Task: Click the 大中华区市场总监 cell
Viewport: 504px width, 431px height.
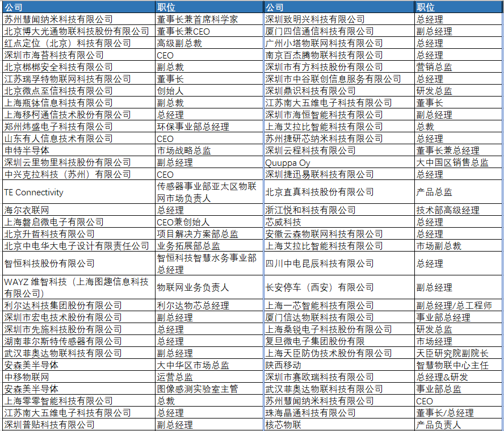Action: [x=209, y=365]
